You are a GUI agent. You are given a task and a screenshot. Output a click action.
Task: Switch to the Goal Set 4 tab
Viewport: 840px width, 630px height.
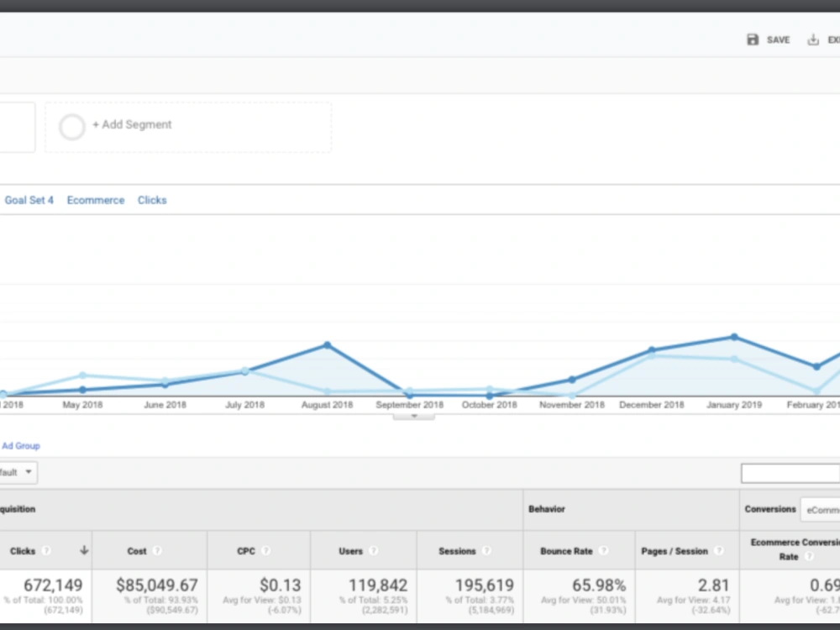[29, 200]
